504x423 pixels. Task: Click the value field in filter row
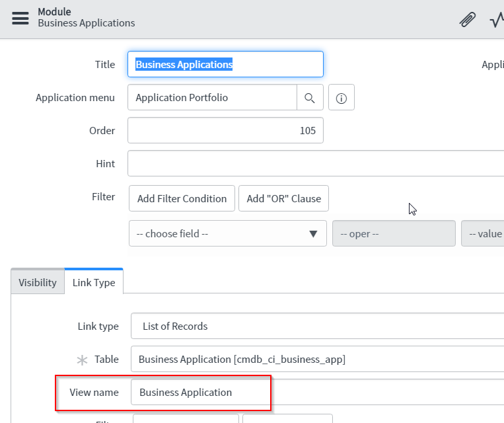click(x=482, y=233)
